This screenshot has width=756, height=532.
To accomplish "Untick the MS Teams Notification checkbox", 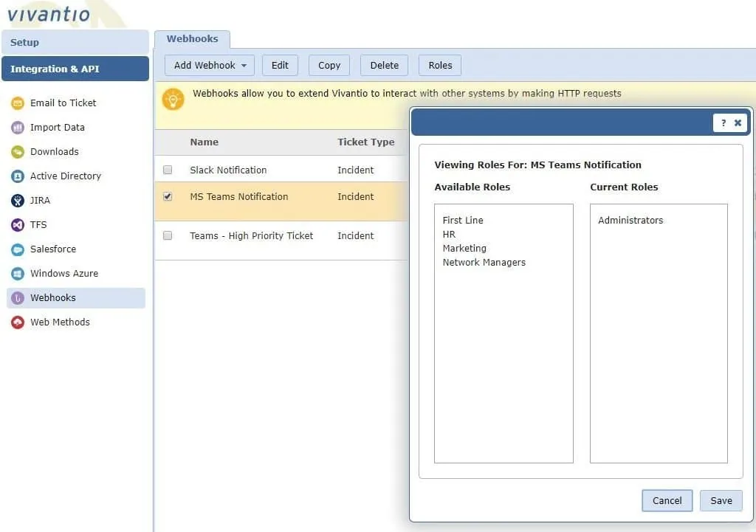I will (x=168, y=196).
